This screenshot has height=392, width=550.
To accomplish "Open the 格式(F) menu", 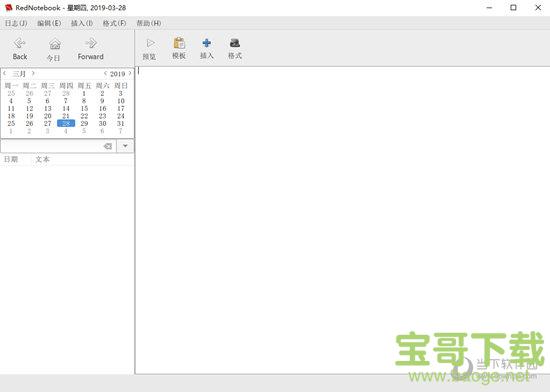I will pos(114,23).
